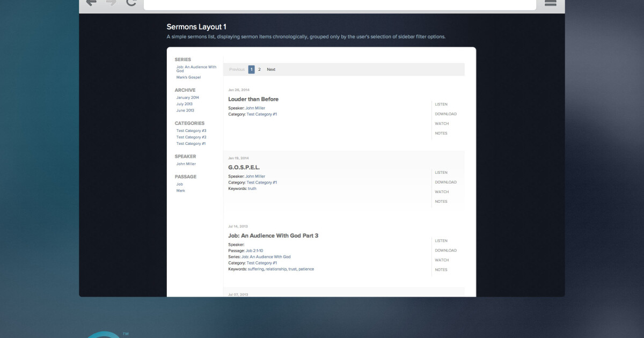Filter by the Job passage
Image resolution: width=644 pixels, height=338 pixels.
180,184
